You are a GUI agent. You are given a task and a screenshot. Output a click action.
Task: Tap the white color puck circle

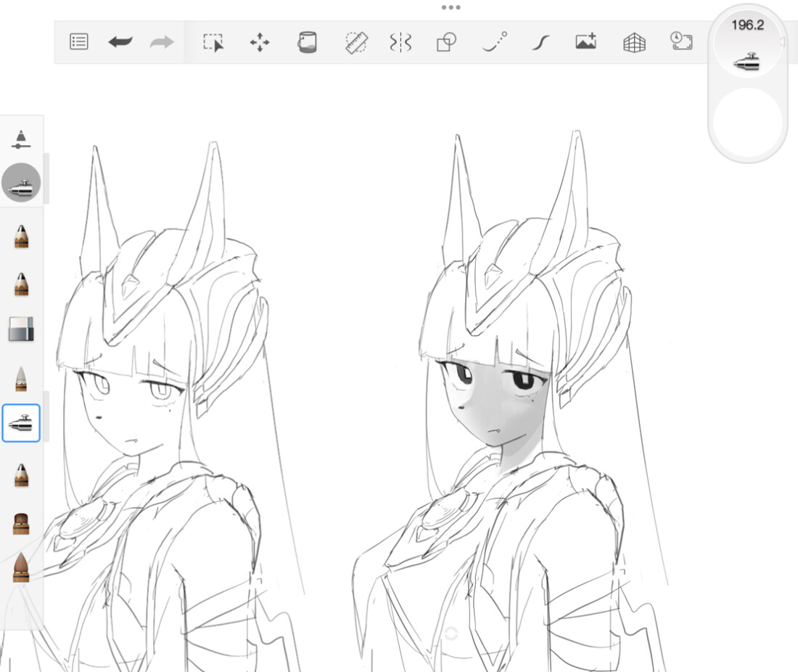click(x=747, y=122)
